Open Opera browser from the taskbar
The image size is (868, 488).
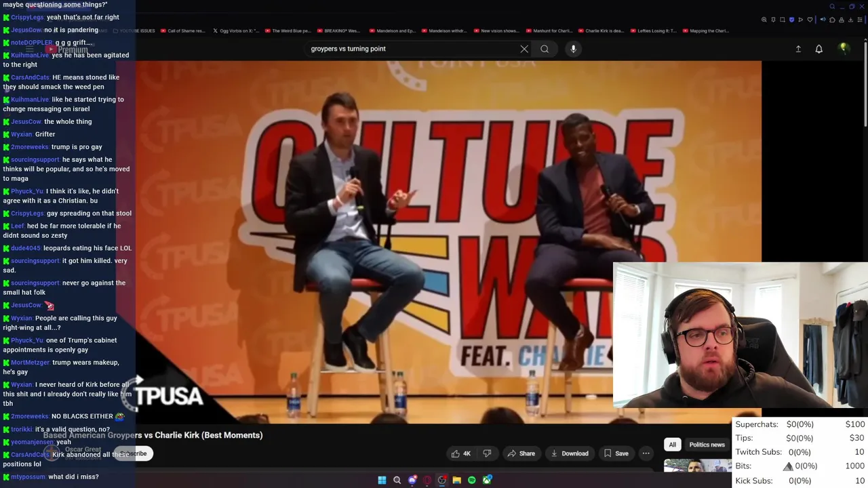point(427,480)
